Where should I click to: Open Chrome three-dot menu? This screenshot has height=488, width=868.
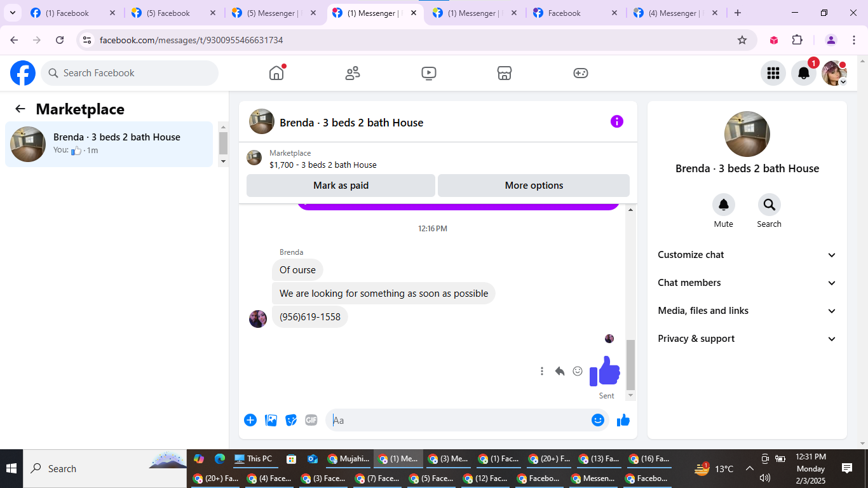[x=853, y=40]
